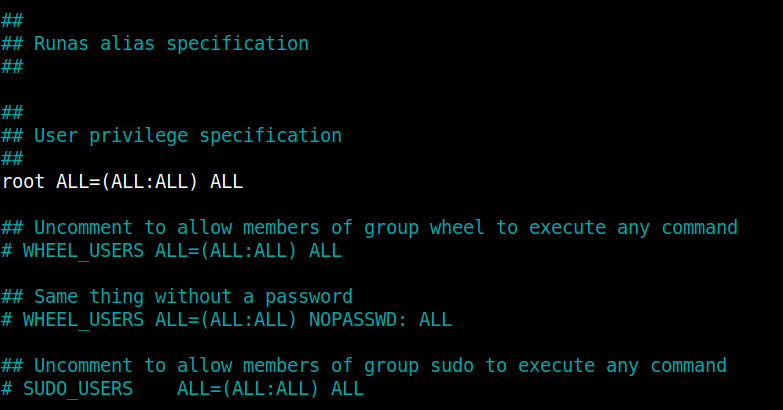
Task: Click "(ALL:ALL)" in the root rule line
Action: pos(150,181)
